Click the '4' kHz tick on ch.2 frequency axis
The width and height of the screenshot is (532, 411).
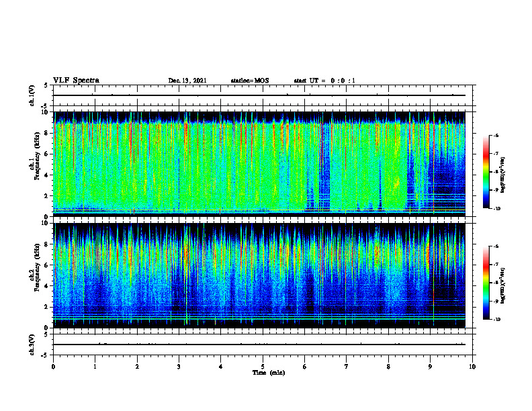click(x=48, y=286)
